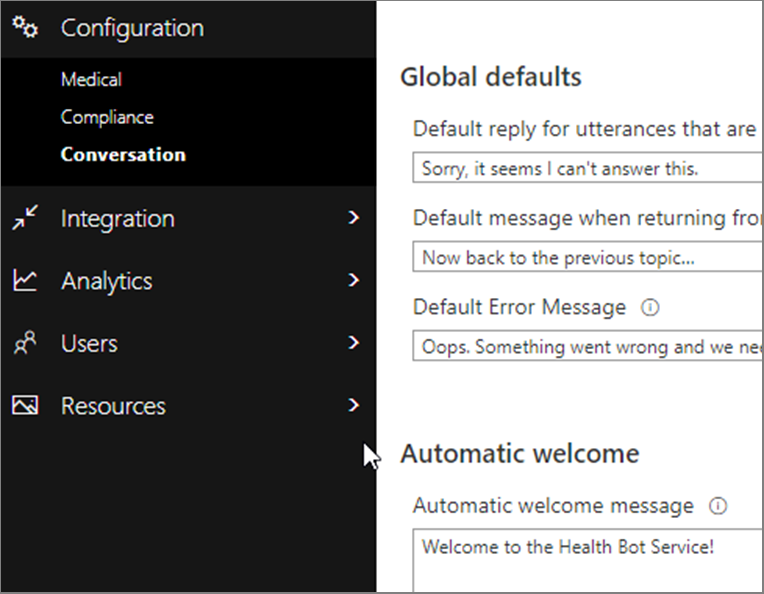Open the Analytics menu label

(107, 281)
